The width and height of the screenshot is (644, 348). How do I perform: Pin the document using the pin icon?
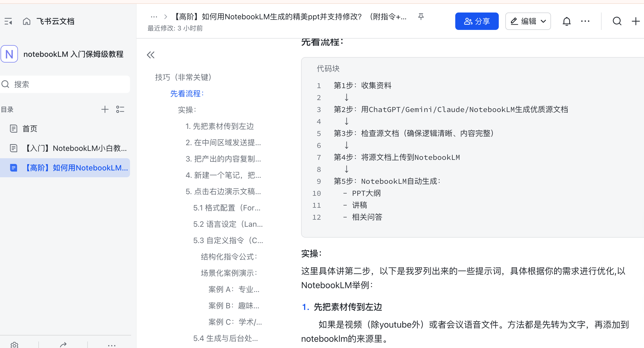click(x=421, y=17)
